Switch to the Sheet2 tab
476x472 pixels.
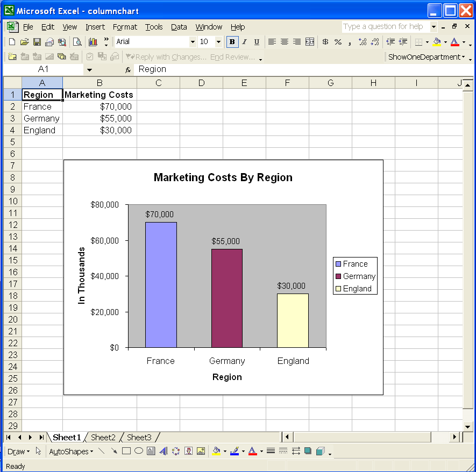coord(103,437)
